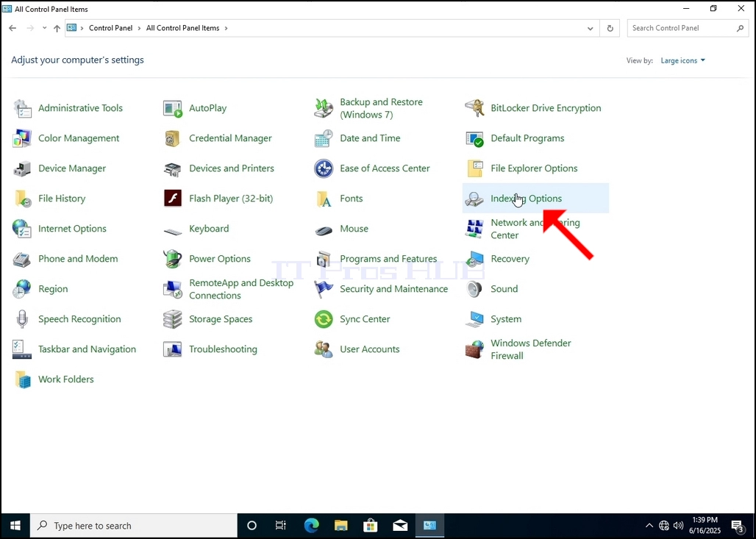Image resolution: width=756 pixels, height=539 pixels.
Task: Open the Internet Options icon
Action: 22,229
